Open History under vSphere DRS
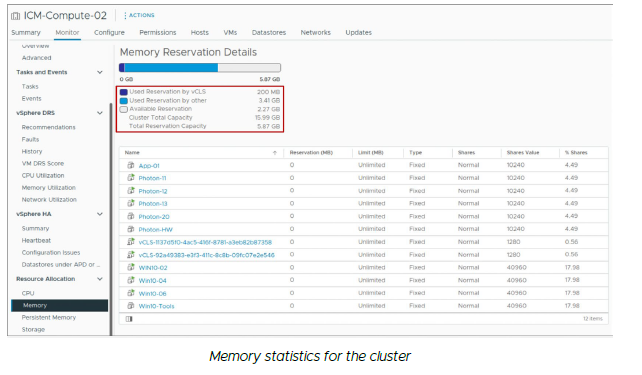 click(x=32, y=151)
